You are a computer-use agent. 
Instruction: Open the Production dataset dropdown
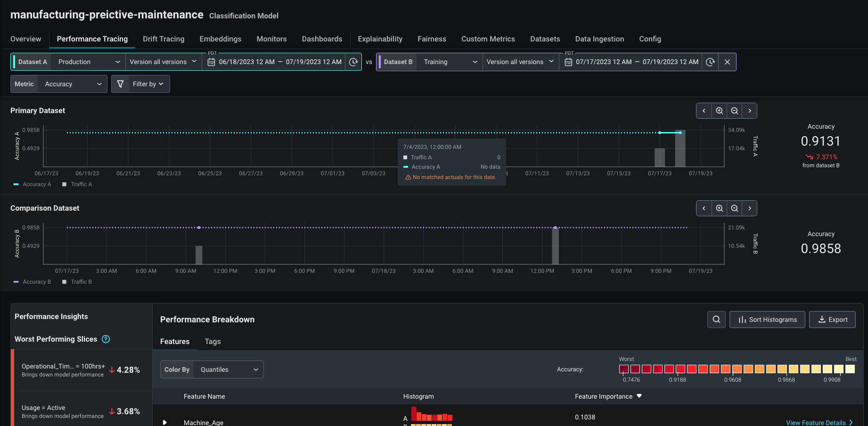click(x=89, y=62)
